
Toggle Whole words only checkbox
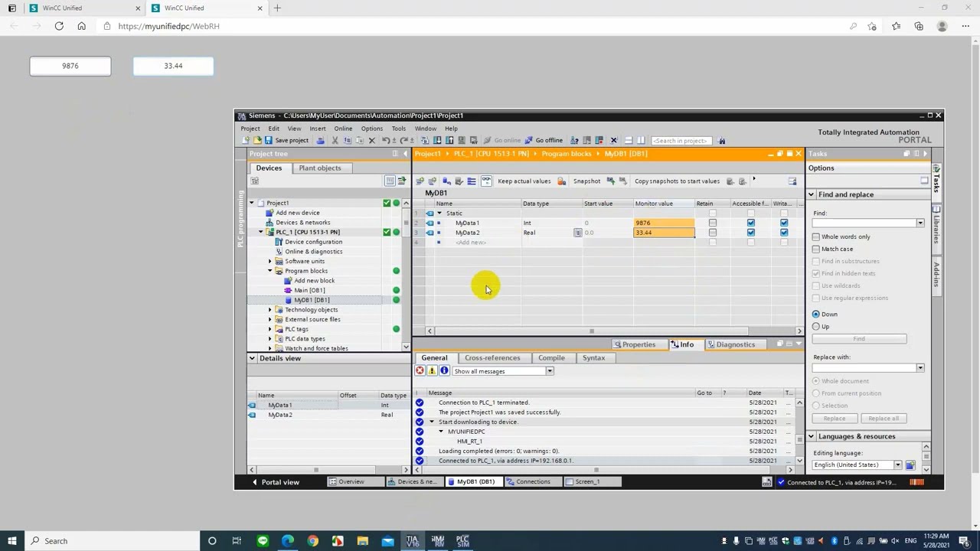point(816,236)
